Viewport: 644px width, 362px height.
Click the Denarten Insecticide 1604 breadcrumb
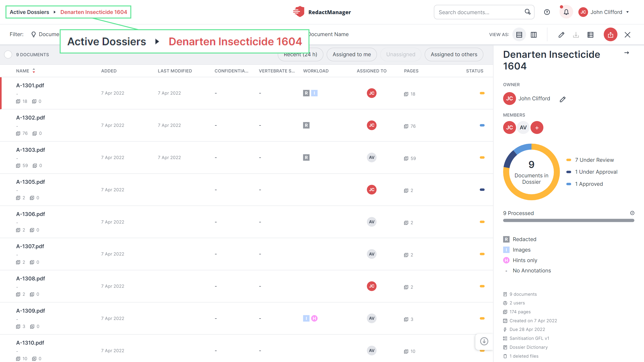(94, 12)
